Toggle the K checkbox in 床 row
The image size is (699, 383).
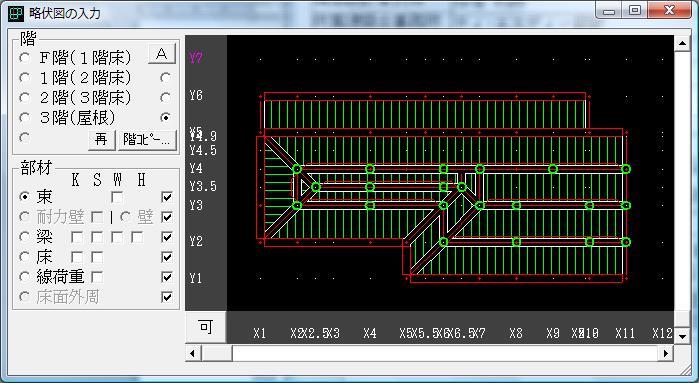click(x=77, y=257)
